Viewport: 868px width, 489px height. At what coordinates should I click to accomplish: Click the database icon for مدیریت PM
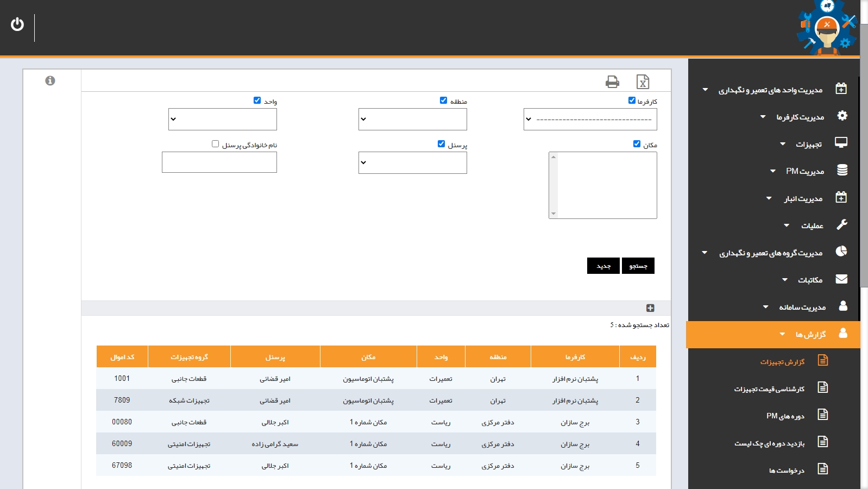[x=842, y=170]
